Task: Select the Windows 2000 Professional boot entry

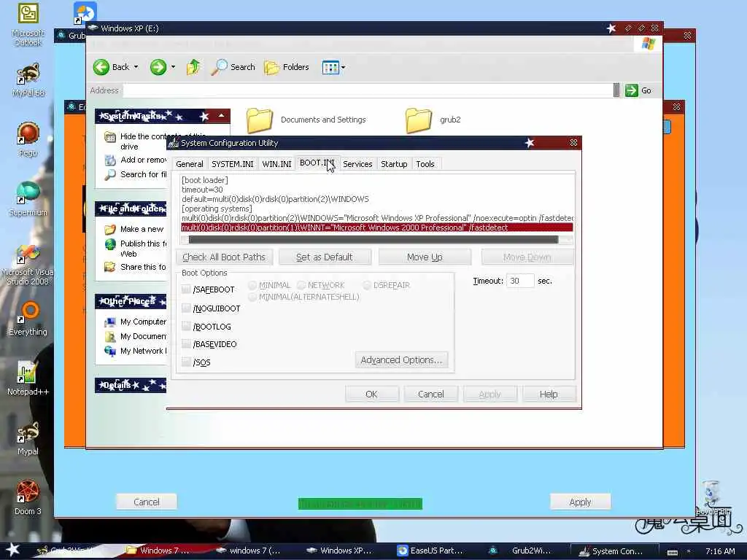Action: coord(377,227)
